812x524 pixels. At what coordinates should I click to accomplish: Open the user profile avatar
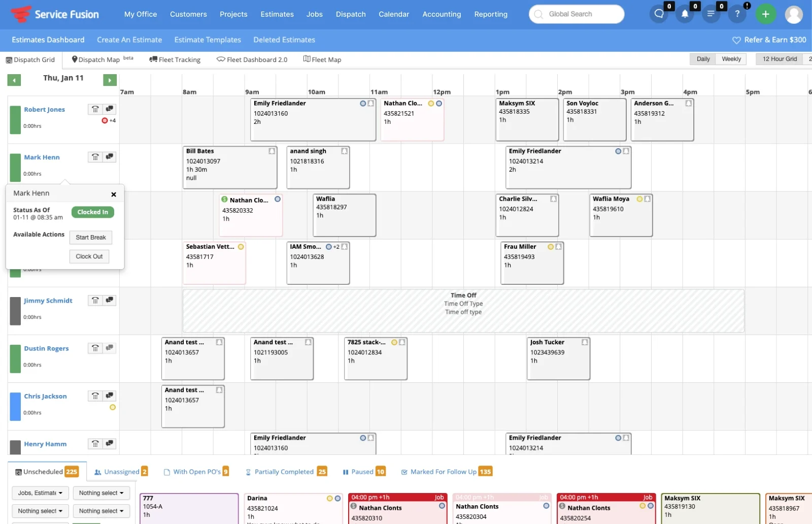pos(794,14)
